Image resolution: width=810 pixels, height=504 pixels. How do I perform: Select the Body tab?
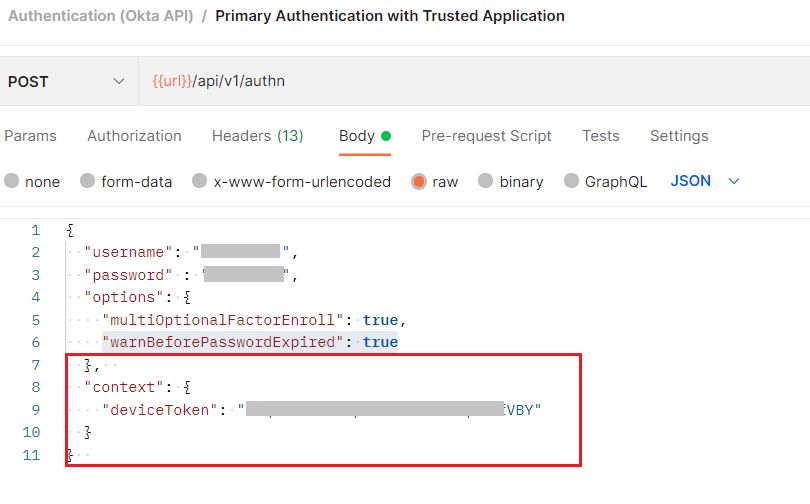coord(357,136)
